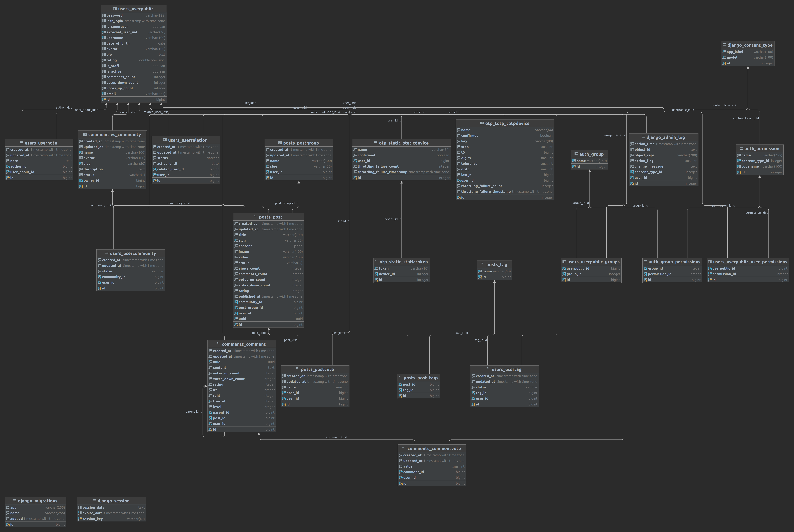This screenshot has height=532, width=794.
Task: Select tree_id column in comments_comment
Action: coord(242,401)
